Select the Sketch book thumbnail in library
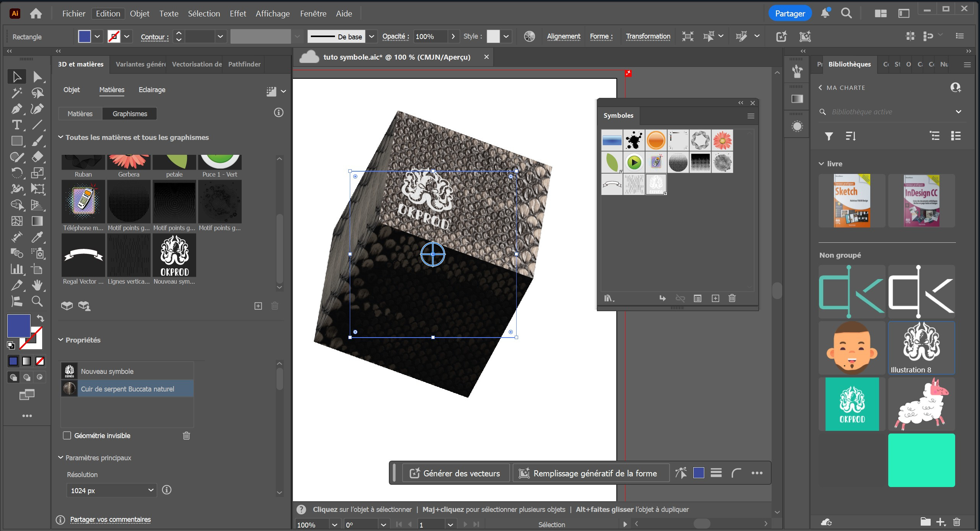Image resolution: width=980 pixels, height=531 pixels. 852,201
